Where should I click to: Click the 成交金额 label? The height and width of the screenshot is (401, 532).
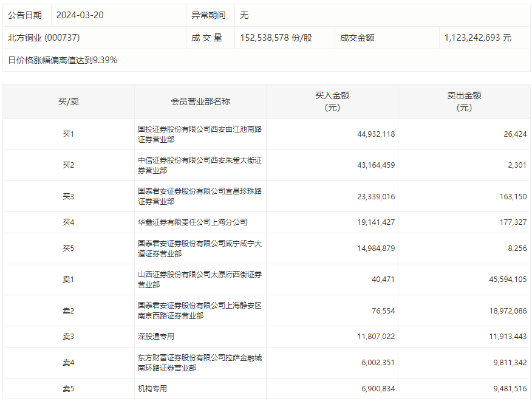click(357, 38)
